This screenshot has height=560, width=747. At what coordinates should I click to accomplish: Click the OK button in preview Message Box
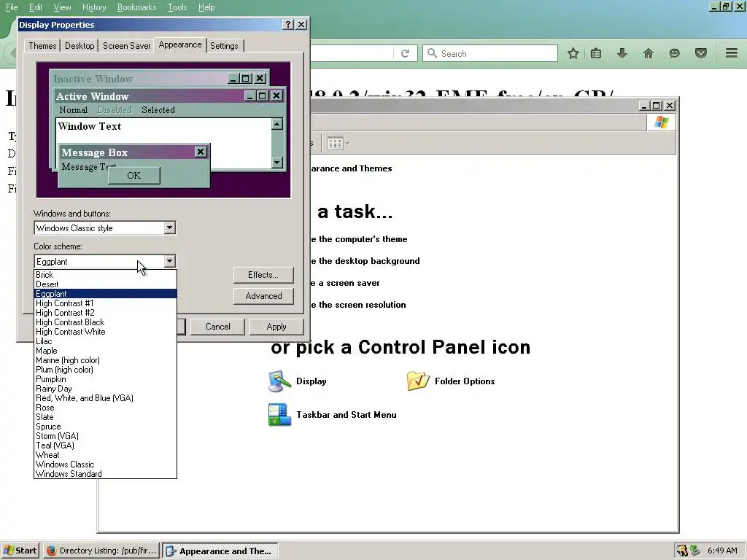(x=134, y=175)
